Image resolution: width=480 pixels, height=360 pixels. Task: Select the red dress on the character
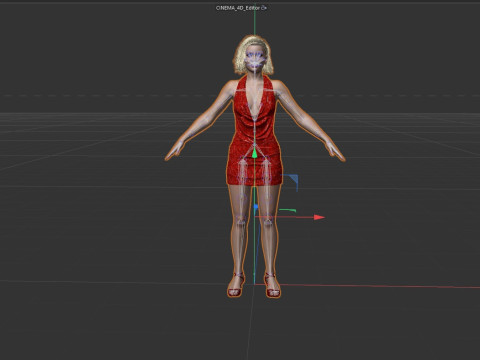click(255, 133)
